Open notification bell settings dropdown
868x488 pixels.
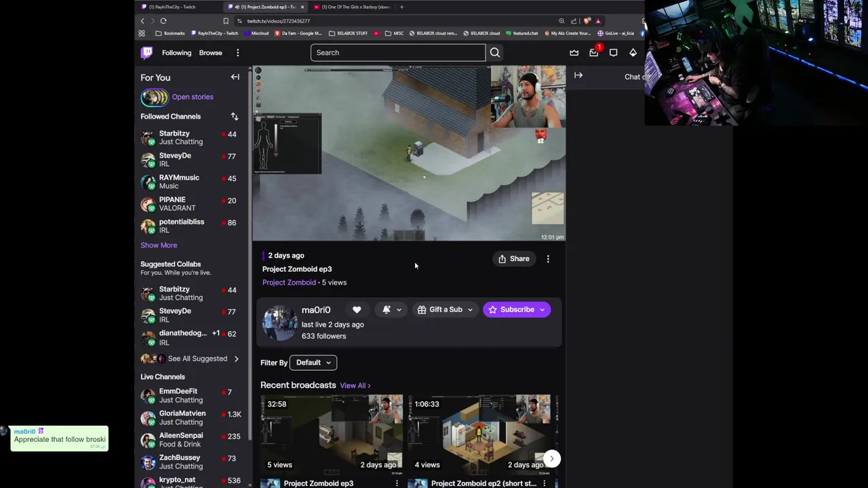pos(392,310)
